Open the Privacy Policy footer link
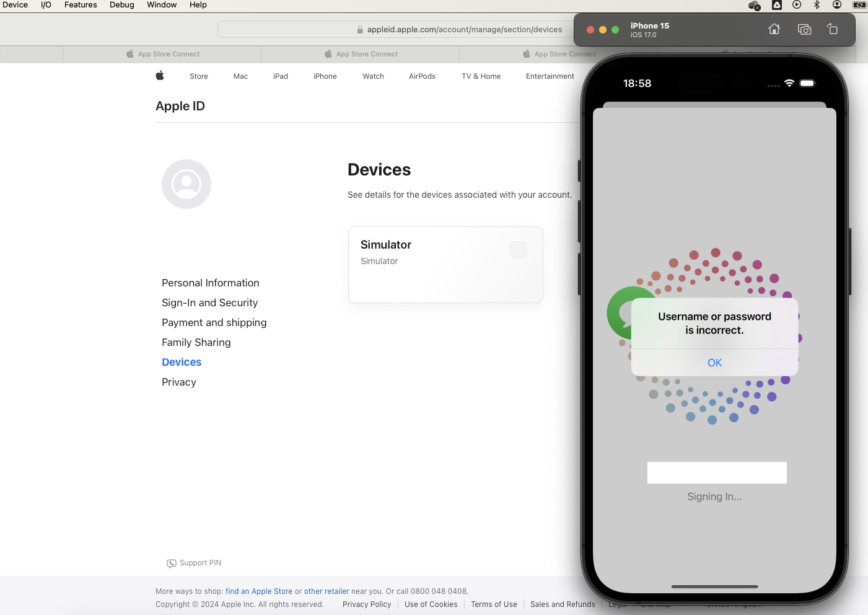Screen dimensions: 868x615 pyautogui.click(x=367, y=604)
